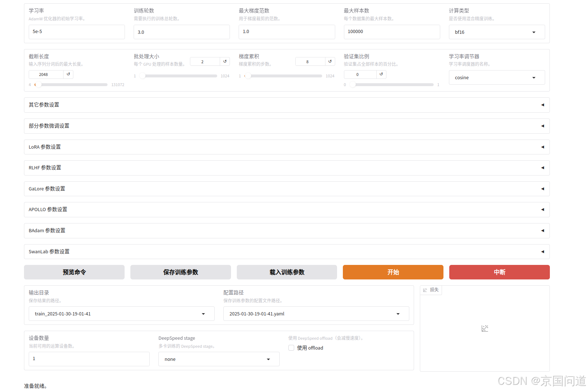588x391 pixels.
Task: Reset the 截断长度 value with its reset icon
Action: click(x=68, y=74)
